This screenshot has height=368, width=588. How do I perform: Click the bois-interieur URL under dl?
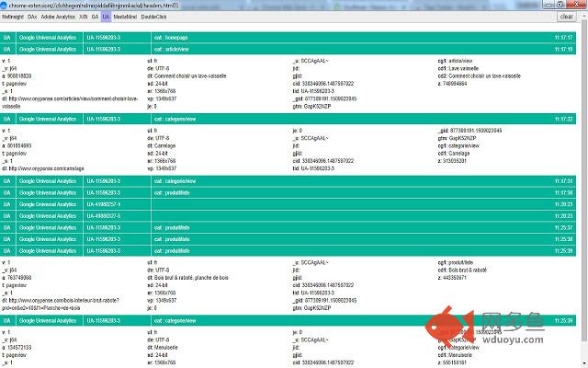point(61,305)
